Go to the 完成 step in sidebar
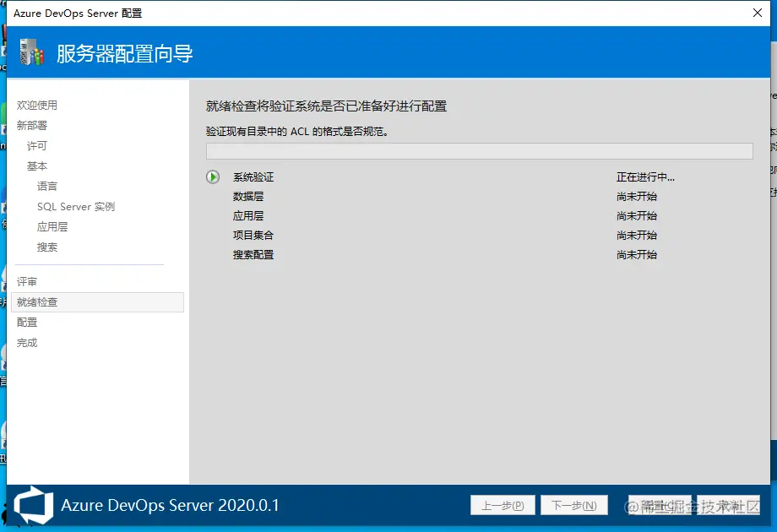Screen dimensions: 777x532 [27, 343]
